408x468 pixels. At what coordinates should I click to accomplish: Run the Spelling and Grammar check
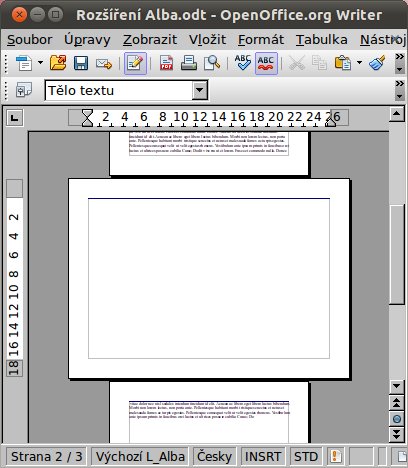point(243,63)
